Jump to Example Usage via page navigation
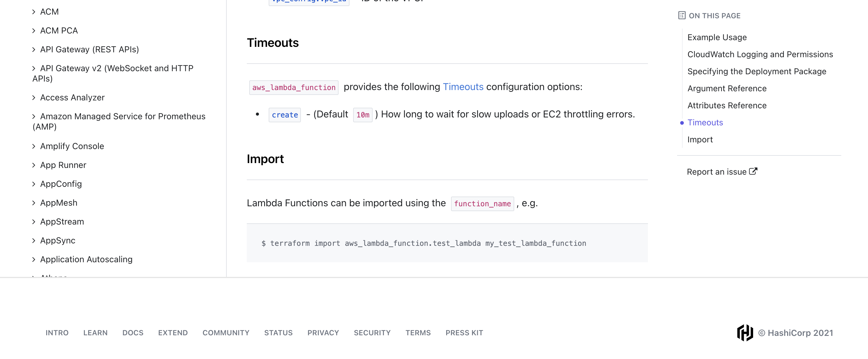 [x=717, y=37]
